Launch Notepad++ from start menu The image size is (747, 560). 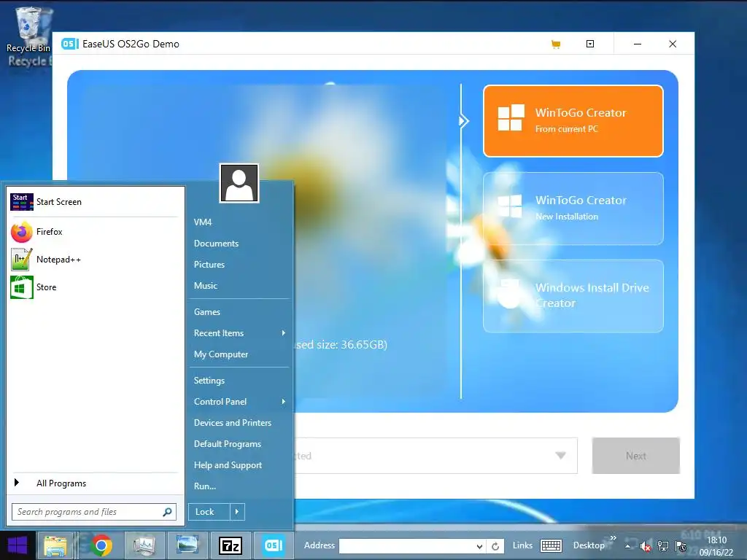pos(94,260)
